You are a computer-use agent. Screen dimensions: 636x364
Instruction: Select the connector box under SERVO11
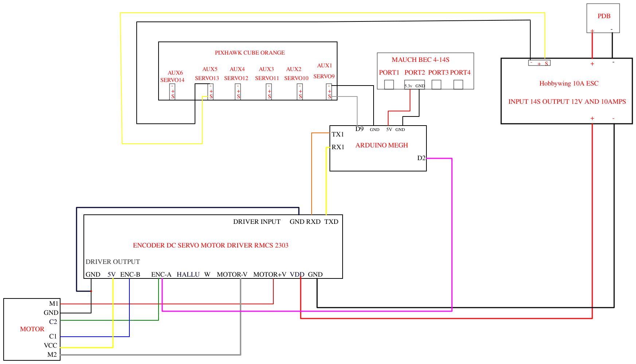point(269,92)
